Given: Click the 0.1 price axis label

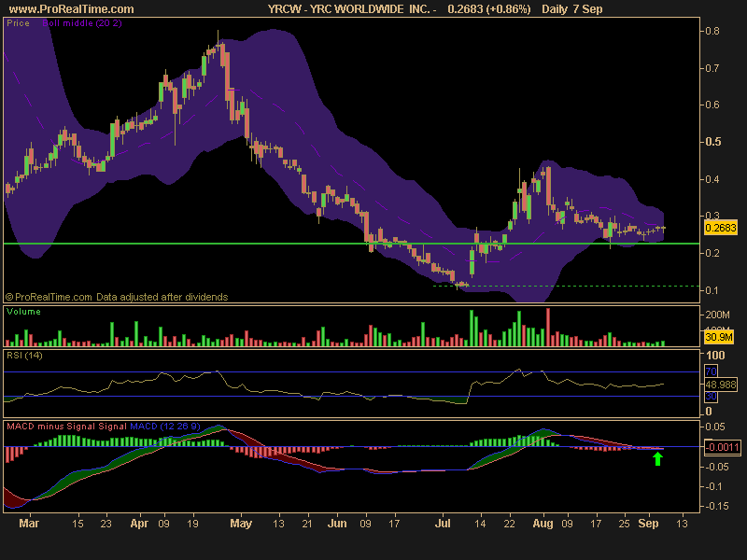Looking at the screenshot, I should point(712,290).
